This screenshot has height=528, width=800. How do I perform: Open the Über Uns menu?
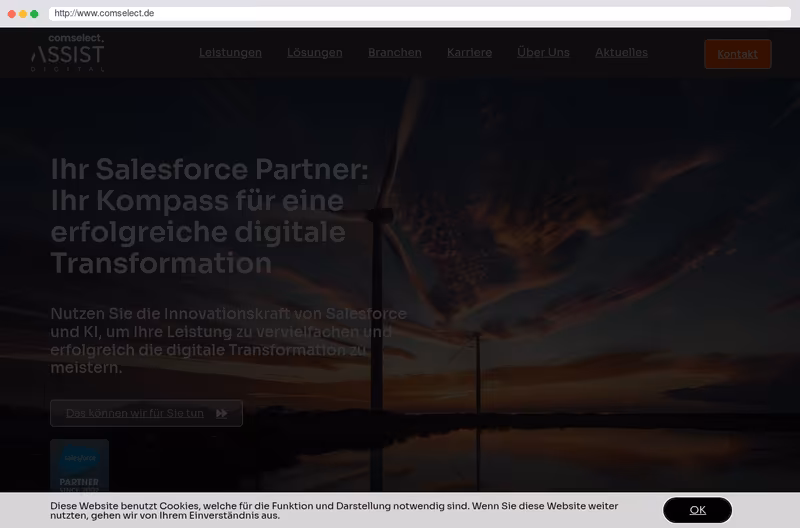click(x=543, y=52)
